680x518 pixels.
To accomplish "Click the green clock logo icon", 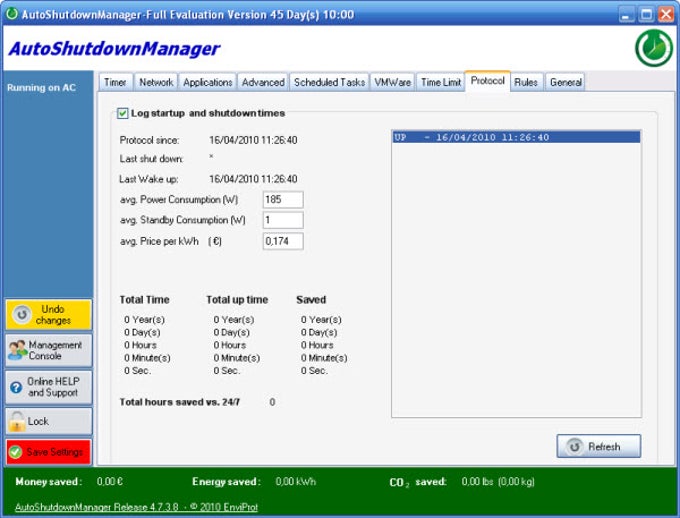I will (654, 48).
